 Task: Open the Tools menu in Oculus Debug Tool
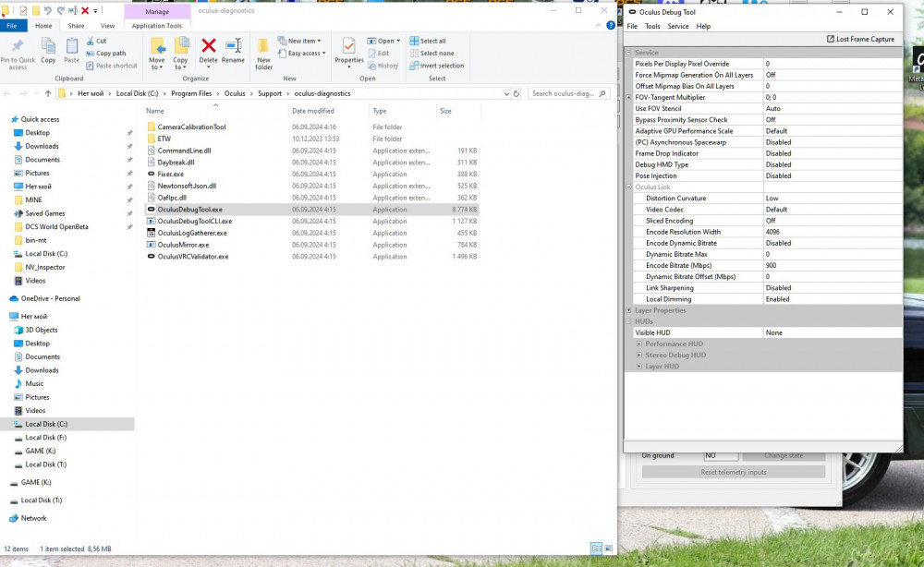click(652, 26)
